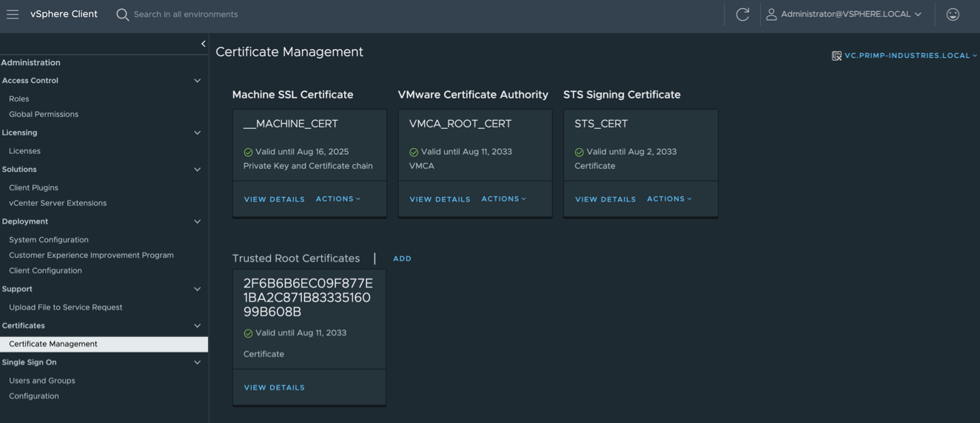
Task: Click the vCenter server icon
Action: point(836,56)
